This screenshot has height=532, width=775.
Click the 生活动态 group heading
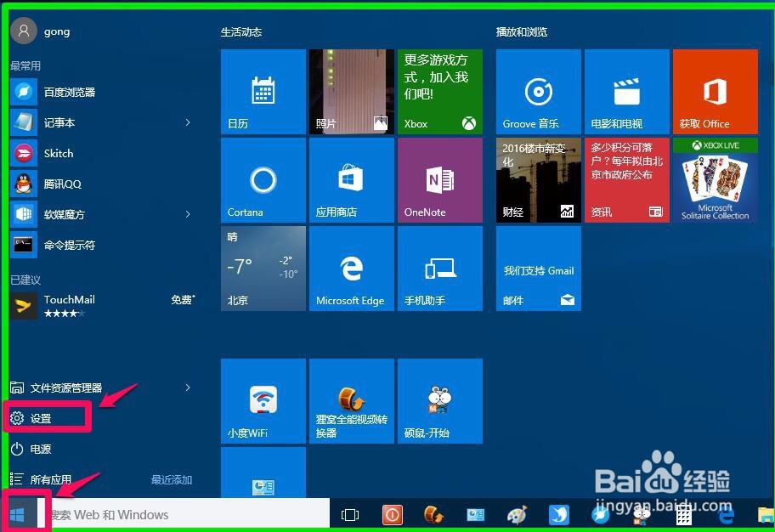[x=241, y=32]
